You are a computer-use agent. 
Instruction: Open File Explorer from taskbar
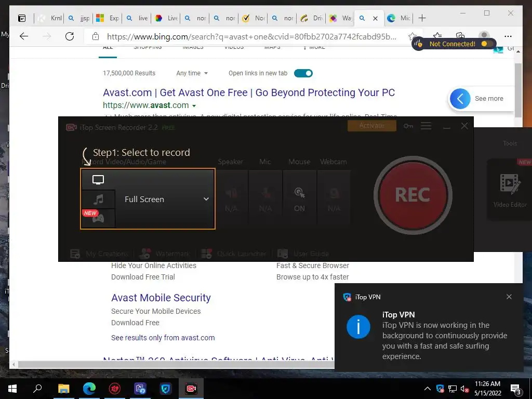63,389
